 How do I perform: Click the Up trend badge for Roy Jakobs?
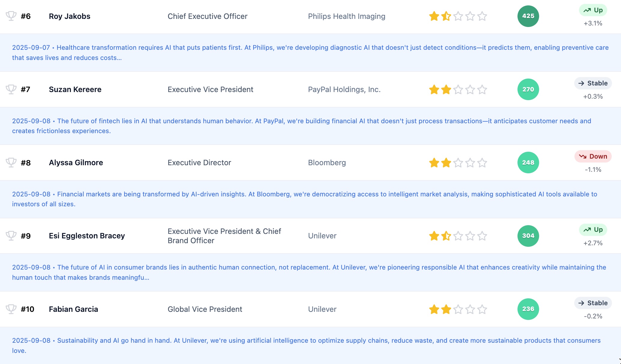(593, 10)
